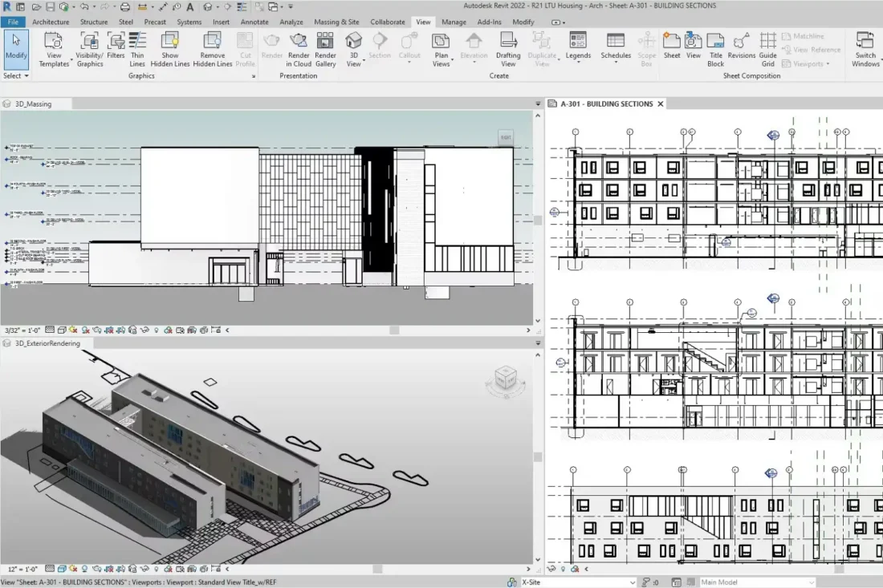Create a Callout view
The width and height of the screenshot is (883, 588).
pos(409,47)
